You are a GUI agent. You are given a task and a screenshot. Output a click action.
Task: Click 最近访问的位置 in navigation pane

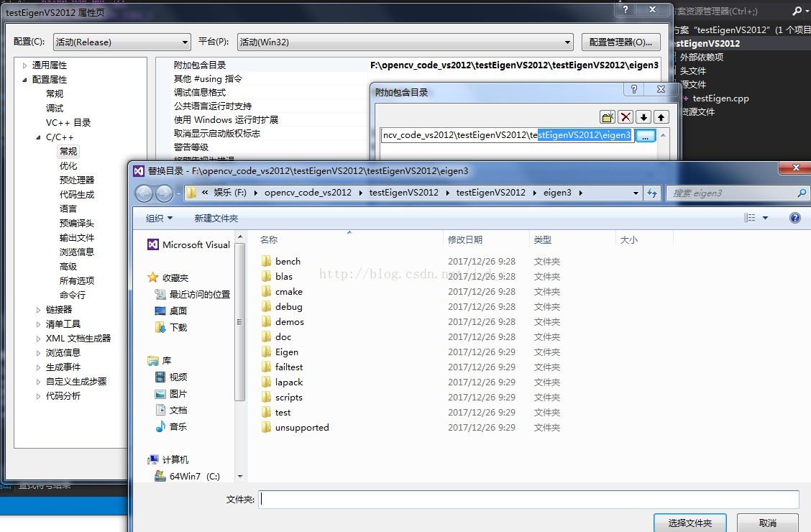193,294
